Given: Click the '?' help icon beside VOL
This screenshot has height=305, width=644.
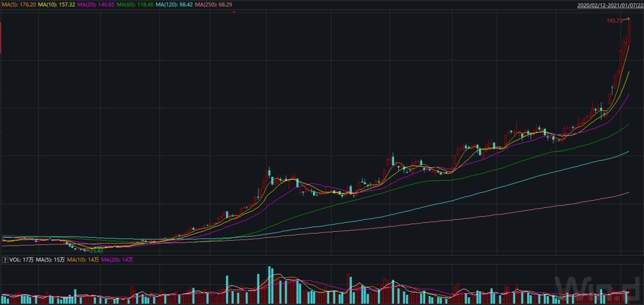Looking at the screenshot, I should pyautogui.click(x=5, y=260).
